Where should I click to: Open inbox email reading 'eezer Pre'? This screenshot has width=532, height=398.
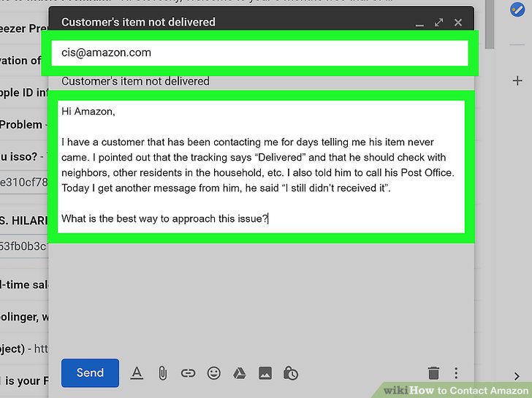pos(23,28)
